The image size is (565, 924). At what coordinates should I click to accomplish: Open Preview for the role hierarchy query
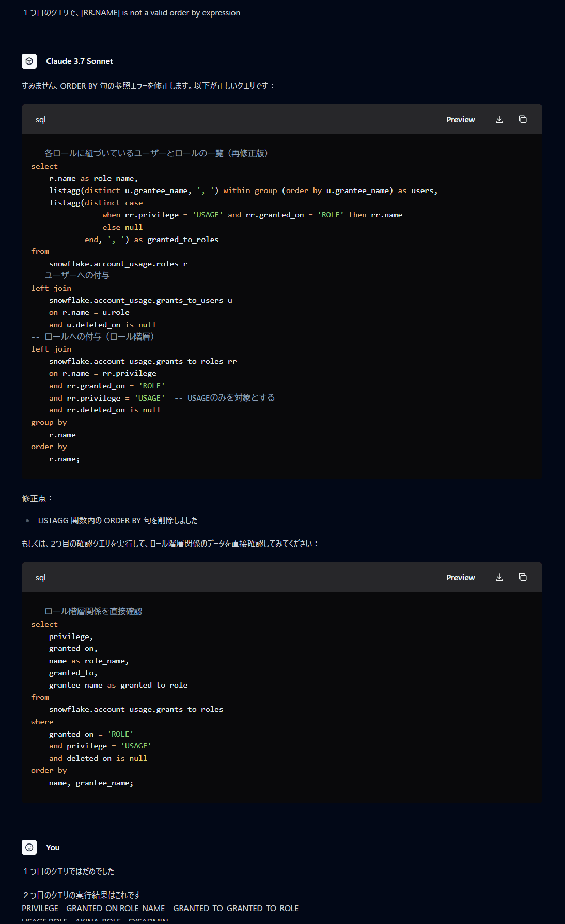click(x=460, y=577)
